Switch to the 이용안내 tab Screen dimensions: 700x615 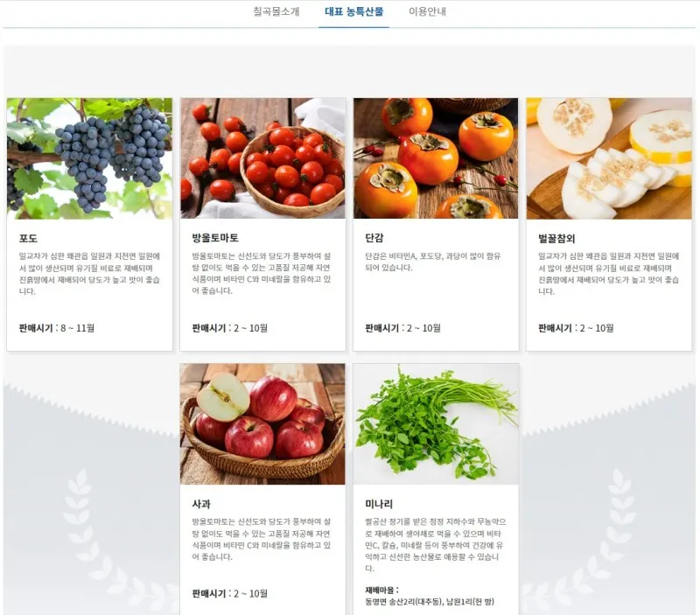tap(427, 11)
